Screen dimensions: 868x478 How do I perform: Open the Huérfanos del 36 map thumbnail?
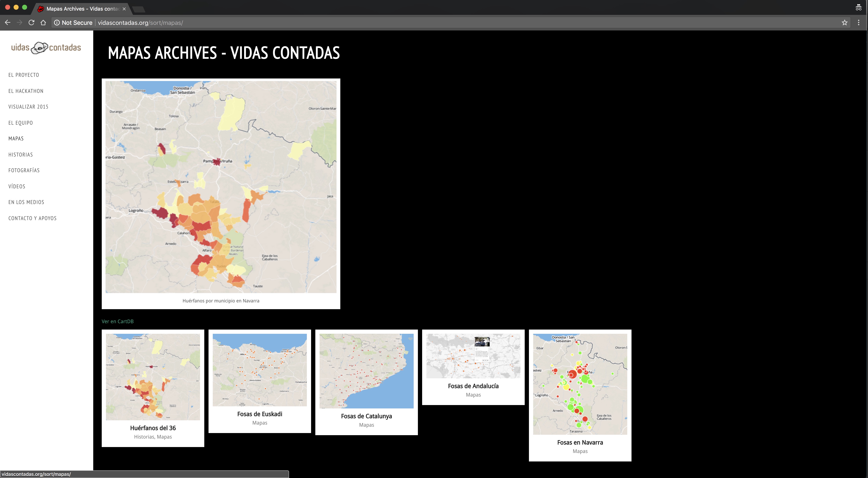click(x=153, y=377)
